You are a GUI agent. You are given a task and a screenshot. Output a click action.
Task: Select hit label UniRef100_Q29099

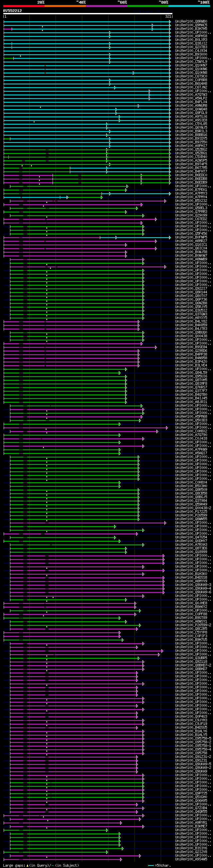click(191, 215)
